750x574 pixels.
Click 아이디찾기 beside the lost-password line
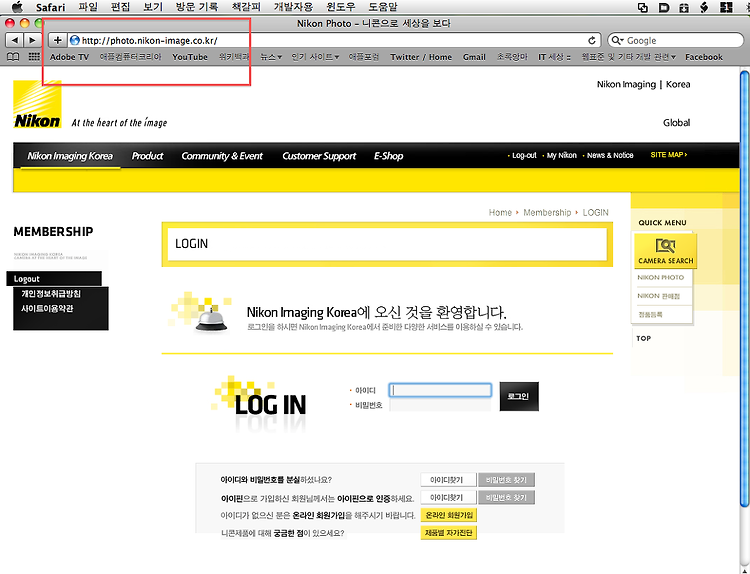[448, 480]
